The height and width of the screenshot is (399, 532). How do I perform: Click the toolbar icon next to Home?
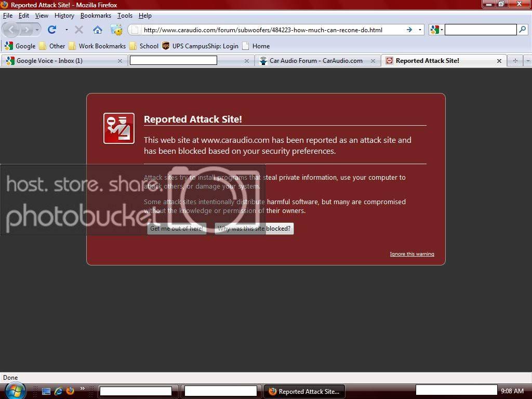116,30
